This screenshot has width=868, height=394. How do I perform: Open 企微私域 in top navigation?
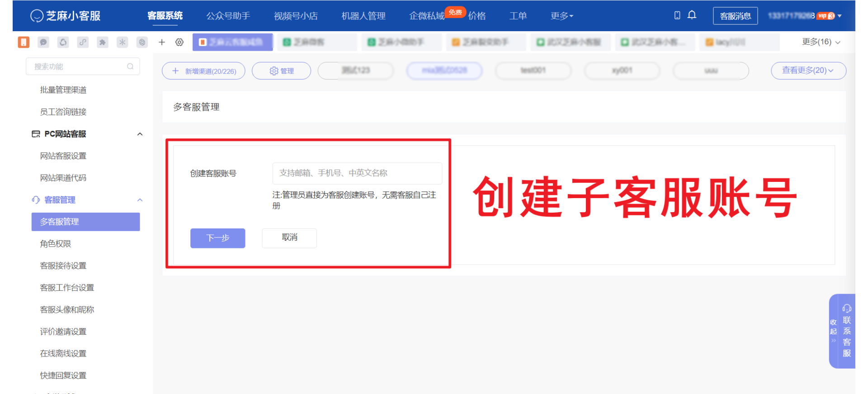coord(427,16)
